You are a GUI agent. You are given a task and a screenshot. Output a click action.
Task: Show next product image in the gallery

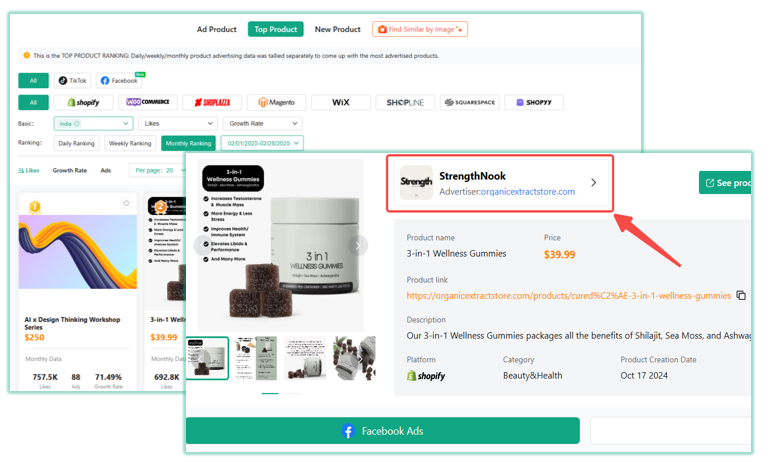click(358, 245)
